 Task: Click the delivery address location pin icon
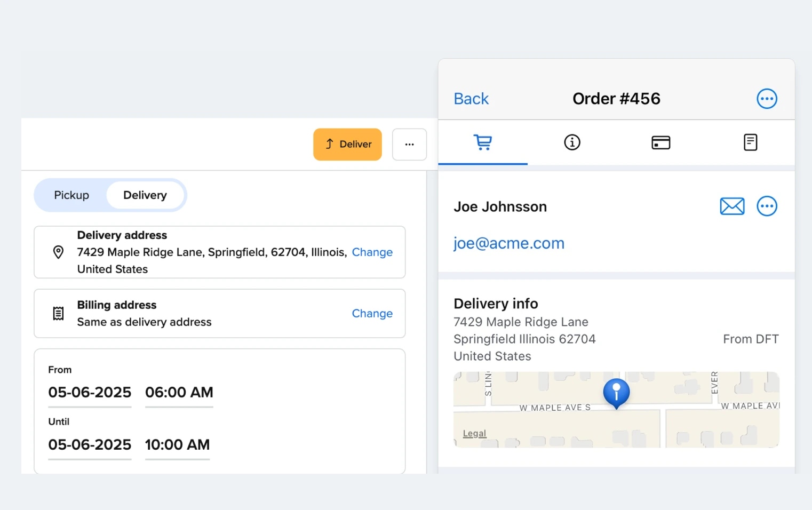[58, 252]
